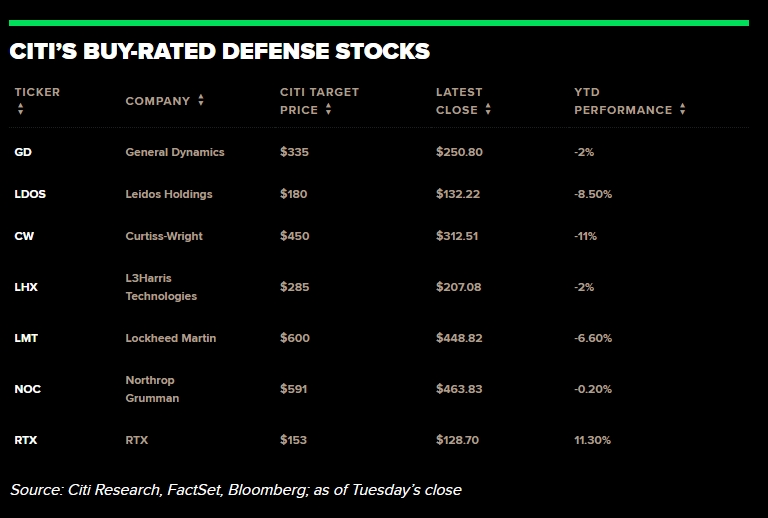Click the $128.70 latest close value

tap(458, 440)
